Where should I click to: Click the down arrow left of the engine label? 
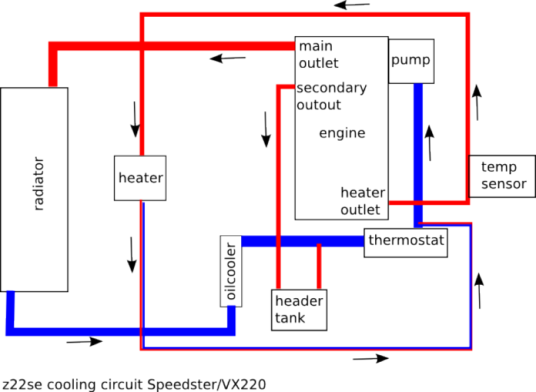click(266, 129)
